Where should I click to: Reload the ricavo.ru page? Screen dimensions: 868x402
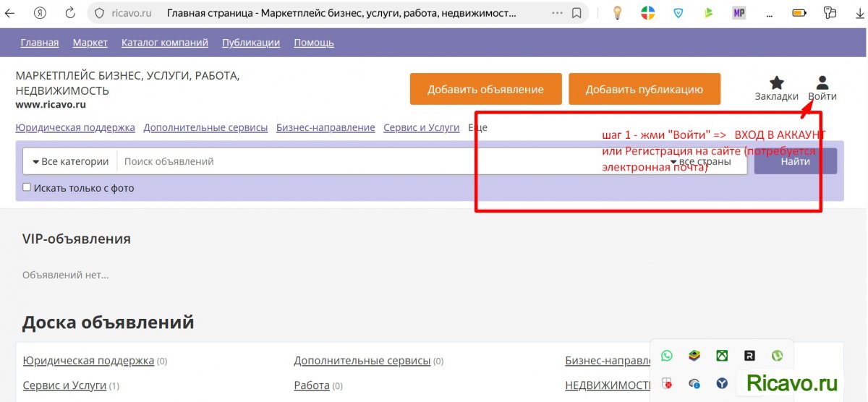[x=70, y=13]
